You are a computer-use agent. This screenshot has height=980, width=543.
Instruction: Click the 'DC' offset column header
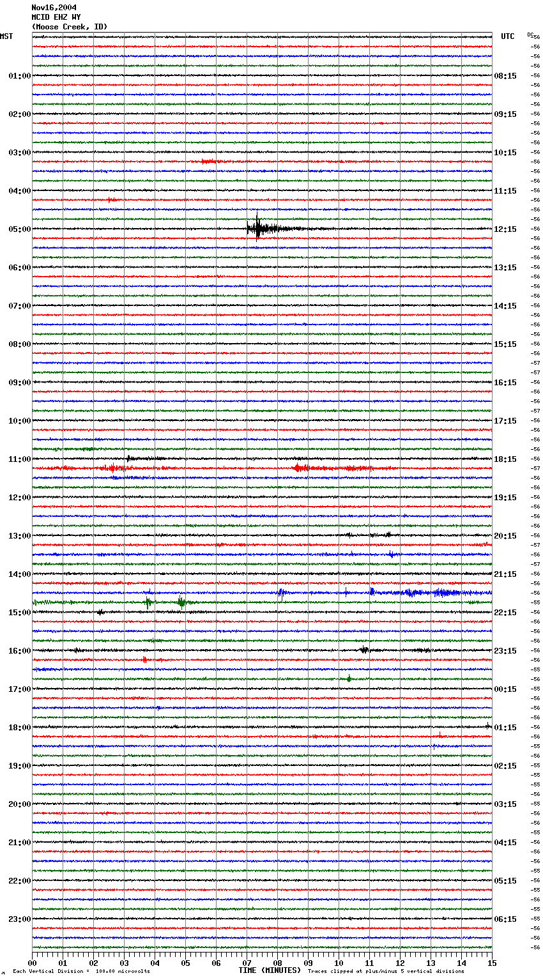point(530,34)
